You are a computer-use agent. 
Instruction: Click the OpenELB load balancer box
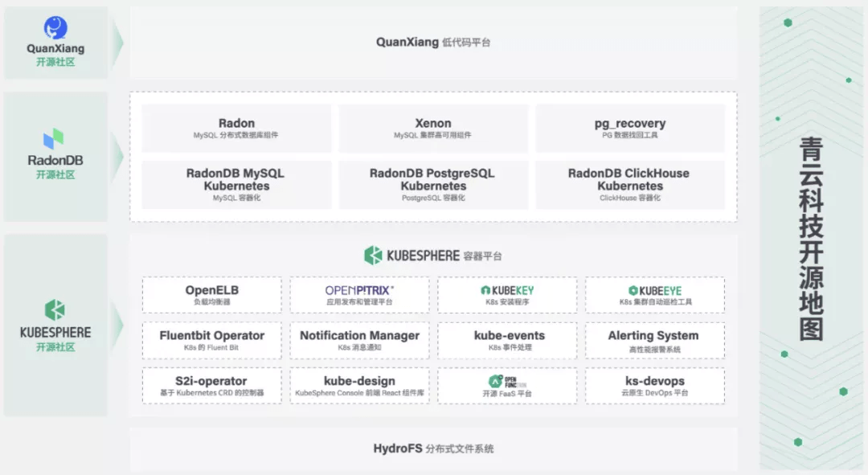click(x=212, y=295)
